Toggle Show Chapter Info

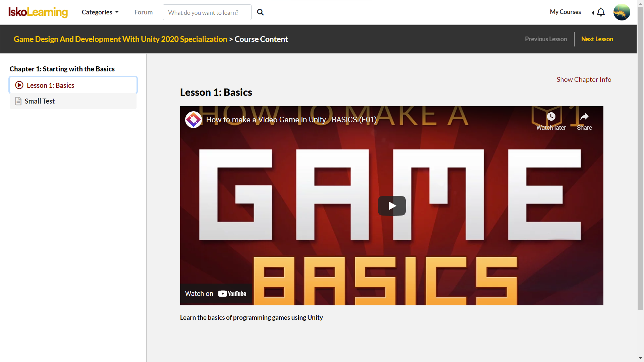coord(584,79)
